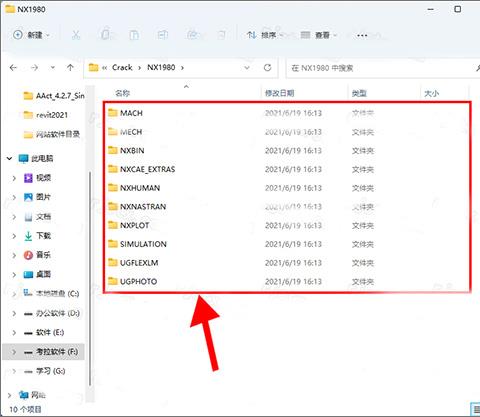Open Downloads (下载) in sidebar
This screenshot has width=480, height=417.
point(38,236)
